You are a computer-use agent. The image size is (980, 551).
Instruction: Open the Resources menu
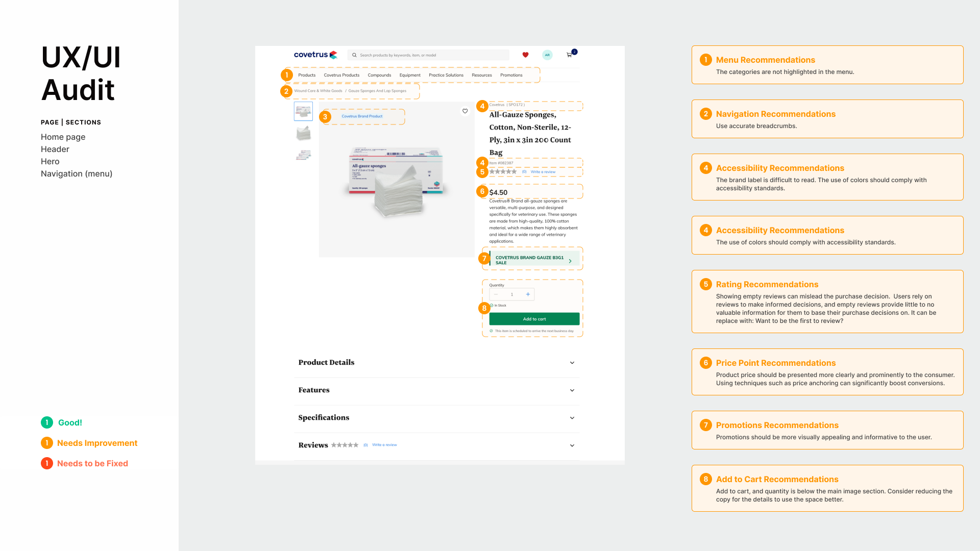482,75
